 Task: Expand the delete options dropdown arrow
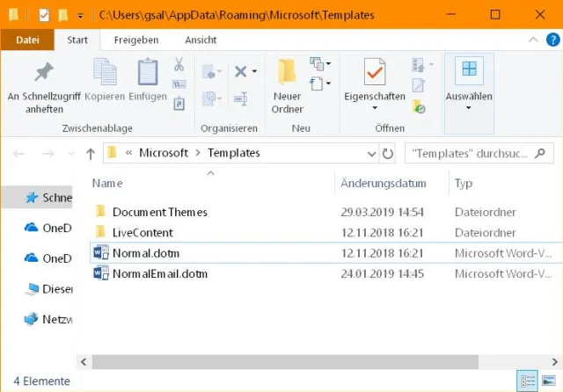coord(254,71)
